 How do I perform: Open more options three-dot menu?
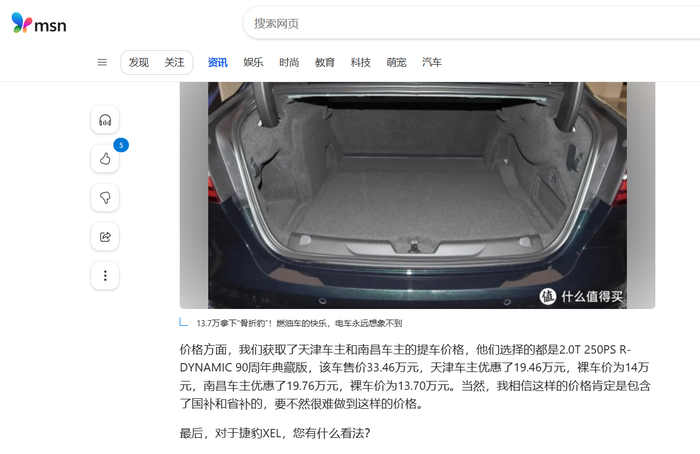pos(105,275)
